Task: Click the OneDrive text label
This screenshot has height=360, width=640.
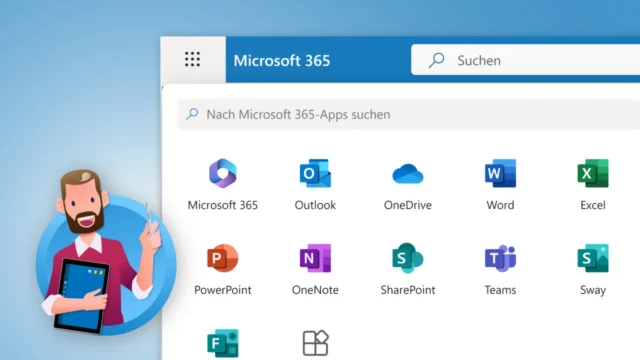Action: [x=408, y=205]
